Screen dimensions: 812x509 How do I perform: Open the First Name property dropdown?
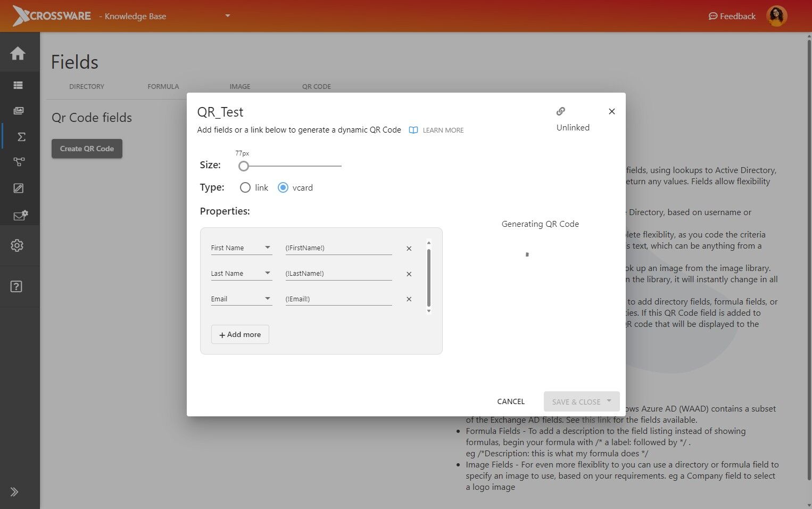(x=241, y=248)
